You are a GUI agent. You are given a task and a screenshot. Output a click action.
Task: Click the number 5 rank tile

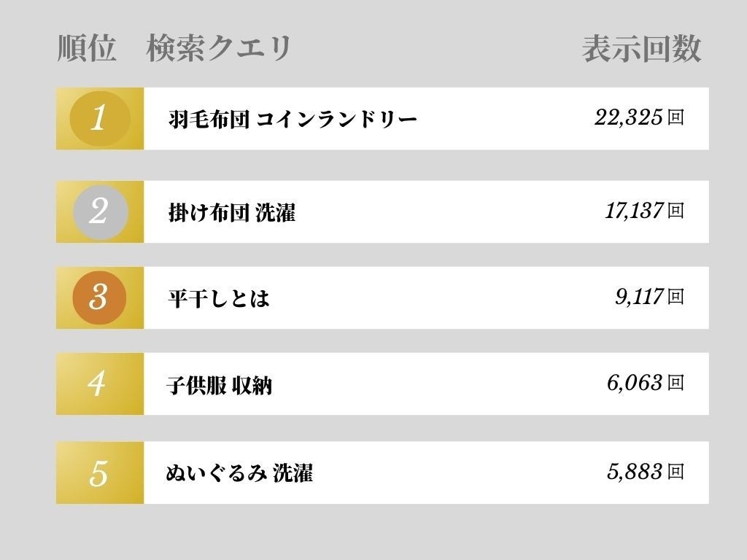coord(99,472)
